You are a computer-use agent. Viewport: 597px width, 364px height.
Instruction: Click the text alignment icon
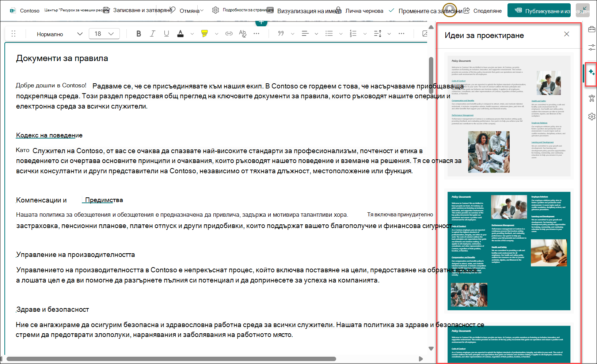tap(305, 34)
